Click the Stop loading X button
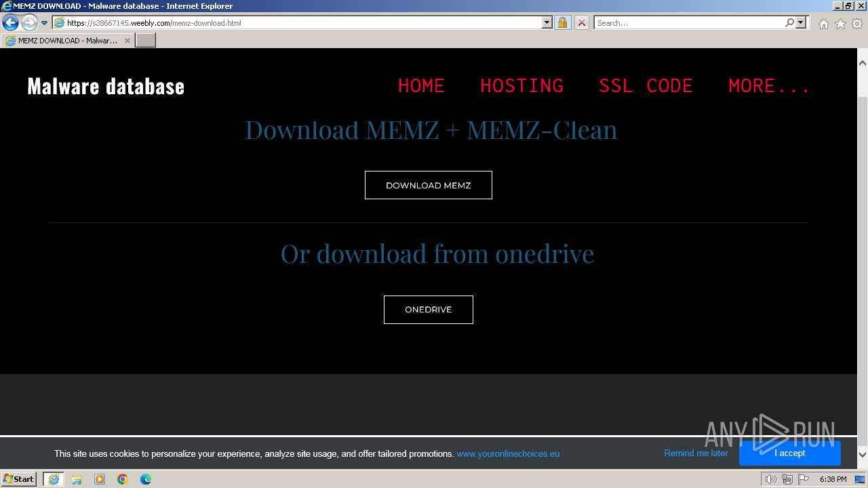This screenshot has width=868, height=488. tap(581, 22)
